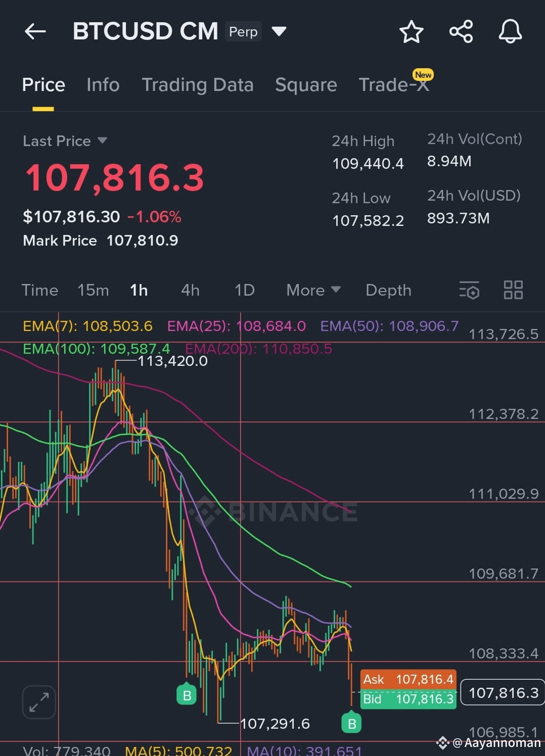Tap the 24h Low value 107,582.2
Viewport: 545px width, 756px height.
coord(368,221)
